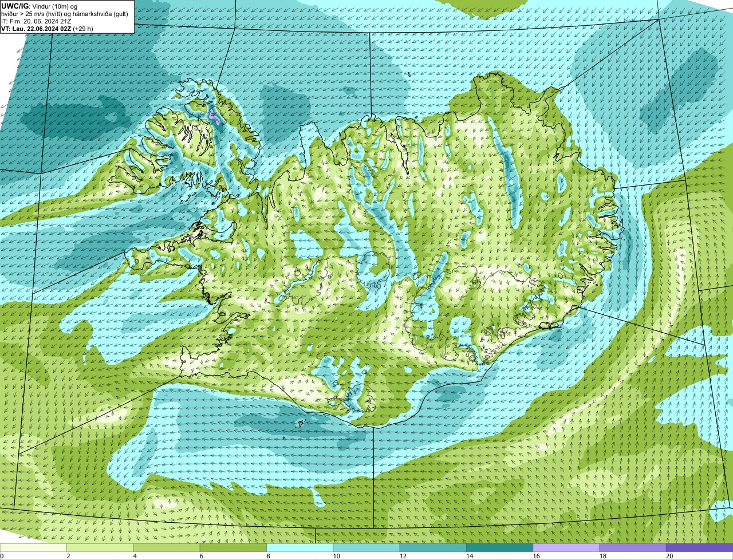
Task: Click the '8' tick label on the color scale
Action: click(x=267, y=556)
